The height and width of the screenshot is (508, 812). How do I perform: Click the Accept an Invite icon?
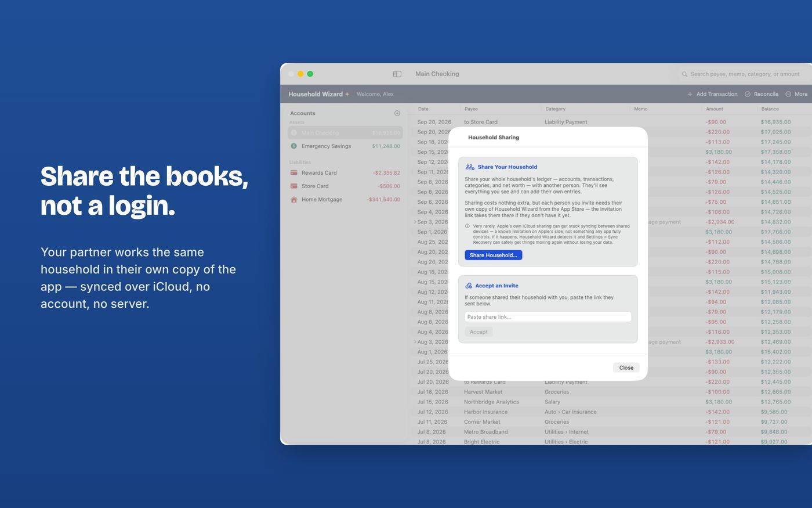(469, 286)
